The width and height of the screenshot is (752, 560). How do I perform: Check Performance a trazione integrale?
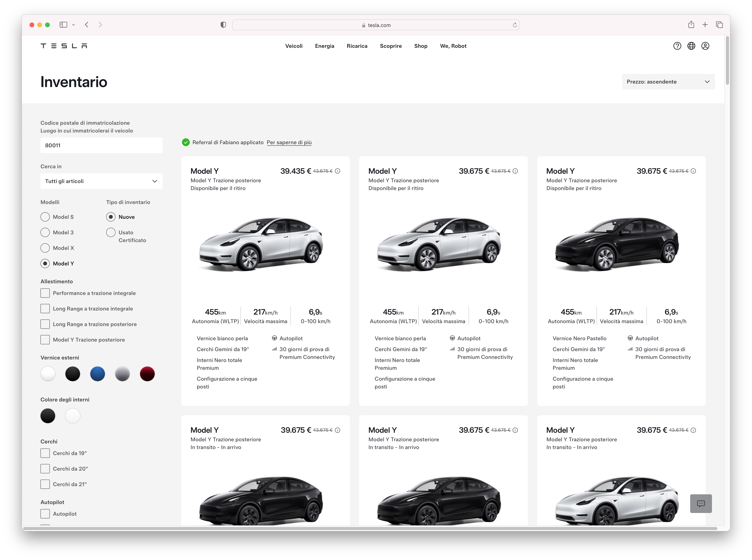point(45,293)
